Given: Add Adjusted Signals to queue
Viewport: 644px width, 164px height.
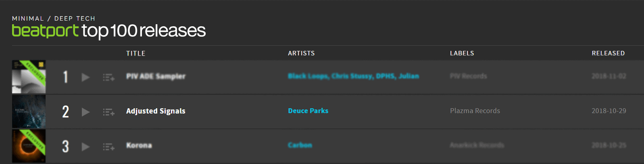Looking at the screenshot, I should pyautogui.click(x=108, y=112).
